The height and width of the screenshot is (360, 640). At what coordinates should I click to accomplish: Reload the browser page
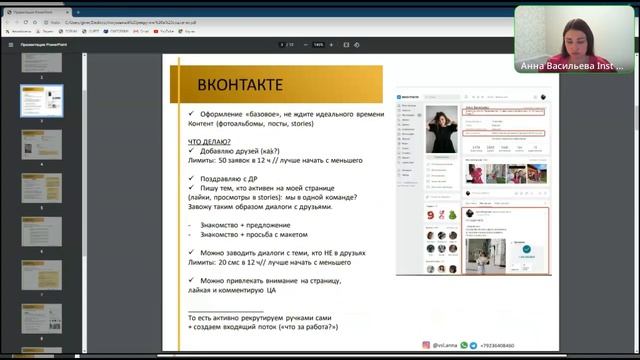pos(26,22)
